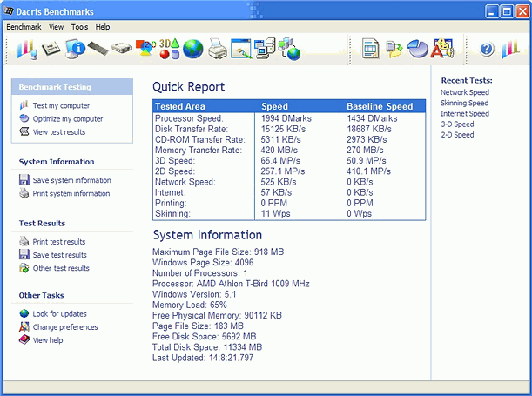Open the Help menu
Image resolution: width=532 pixels, height=396 pixels.
tap(103, 27)
